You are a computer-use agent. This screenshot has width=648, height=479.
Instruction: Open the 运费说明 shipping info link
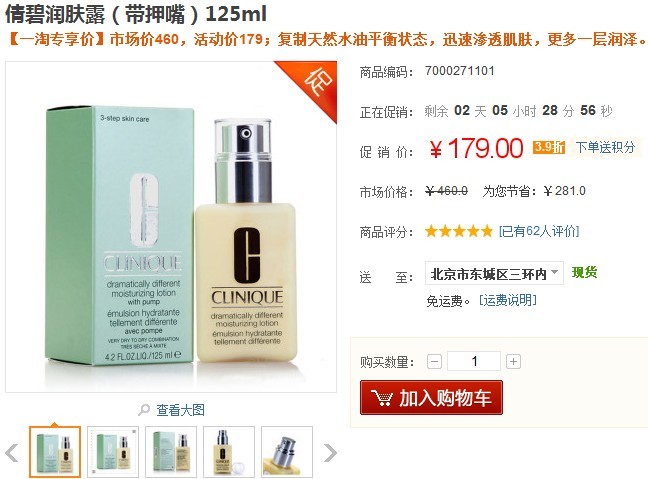508,300
